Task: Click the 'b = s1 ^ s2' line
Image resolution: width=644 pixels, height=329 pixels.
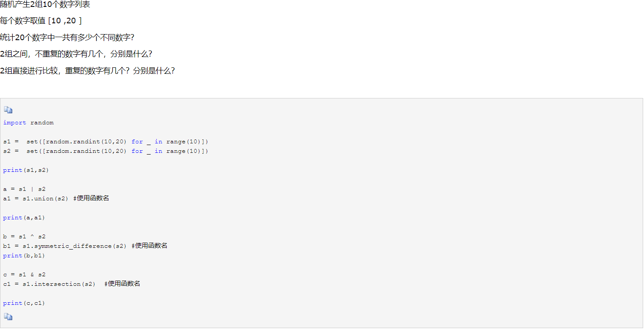Action: pos(24,237)
